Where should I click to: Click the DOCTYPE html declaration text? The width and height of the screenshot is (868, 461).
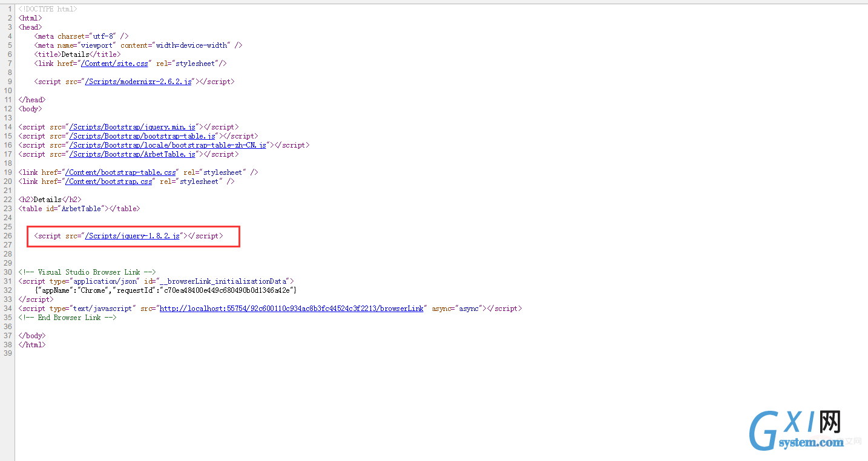click(x=48, y=9)
